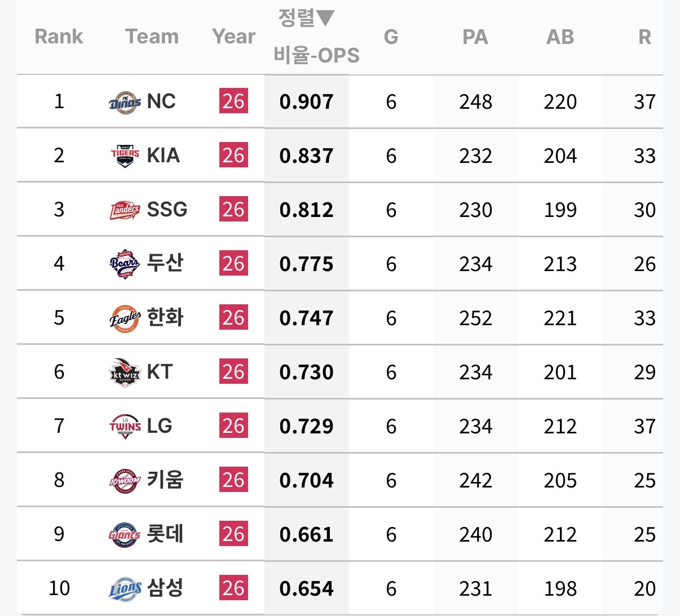This screenshot has height=616, width=680.
Task: Click the 26 year badge in KT row
Action: coord(233,372)
